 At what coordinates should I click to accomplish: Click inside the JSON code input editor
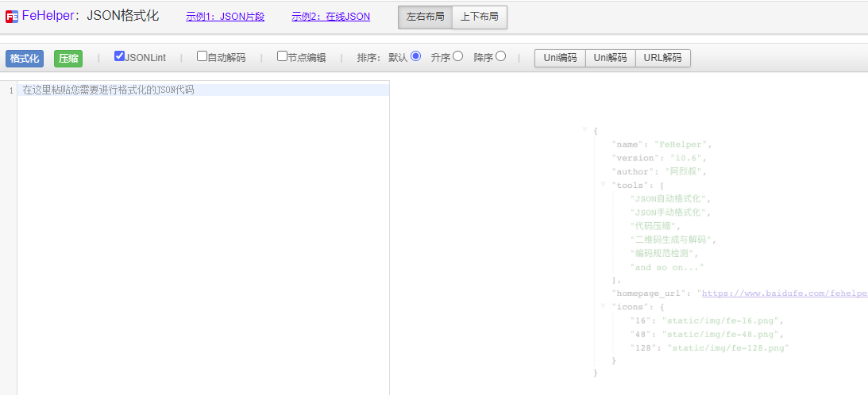(x=203, y=238)
